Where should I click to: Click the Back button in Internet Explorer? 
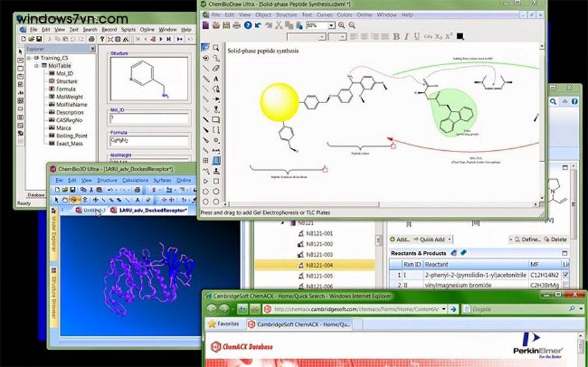[212, 310]
